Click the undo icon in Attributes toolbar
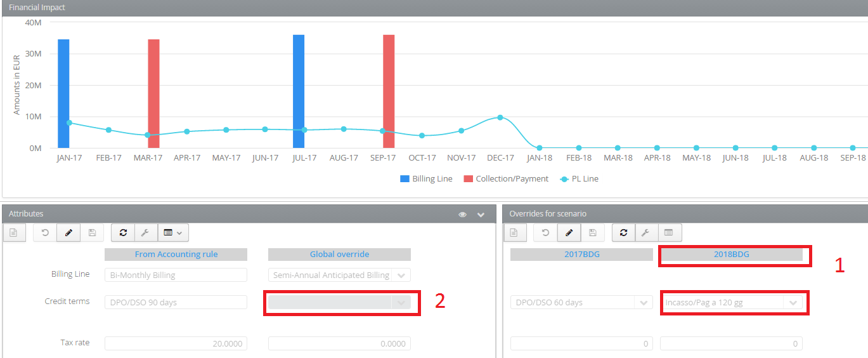The width and height of the screenshot is (868, 358). [x=45, y=233]
